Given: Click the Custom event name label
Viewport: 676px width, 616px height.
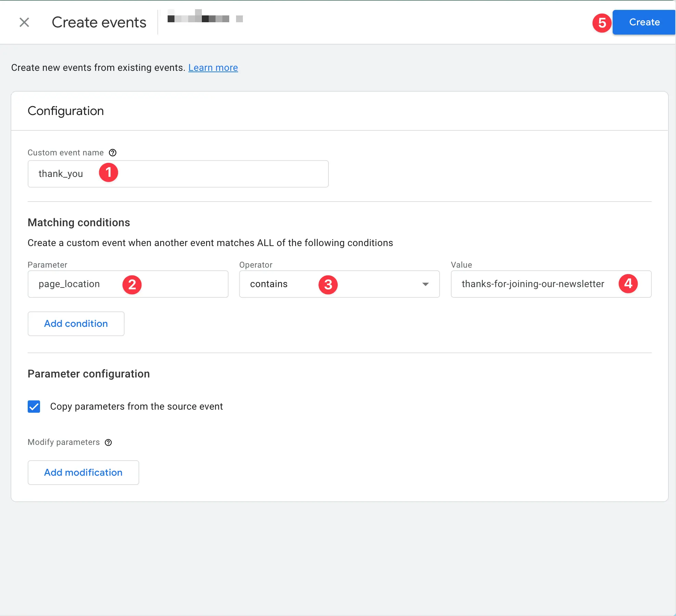Looking at the screenshot, I should (x=65, y=153).
